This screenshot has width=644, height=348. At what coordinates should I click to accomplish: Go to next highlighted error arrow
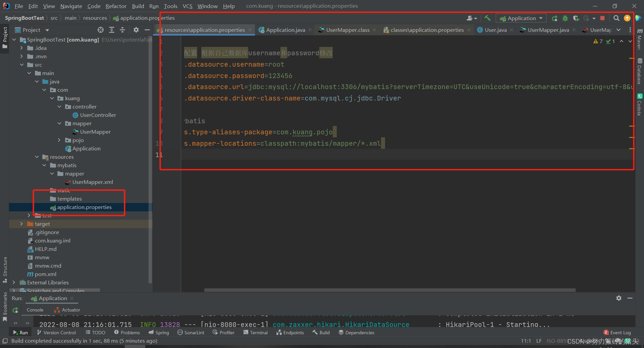[x=630, y=41]
